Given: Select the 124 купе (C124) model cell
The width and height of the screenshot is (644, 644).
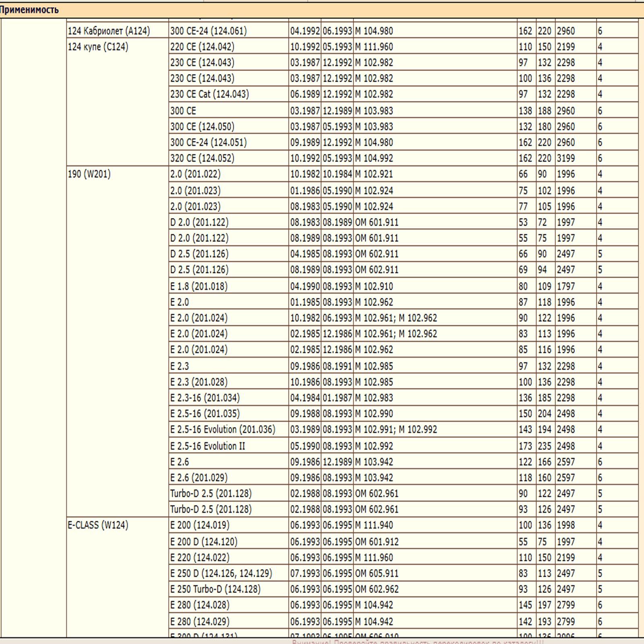Looking at the screenshot, I should 118,102.
